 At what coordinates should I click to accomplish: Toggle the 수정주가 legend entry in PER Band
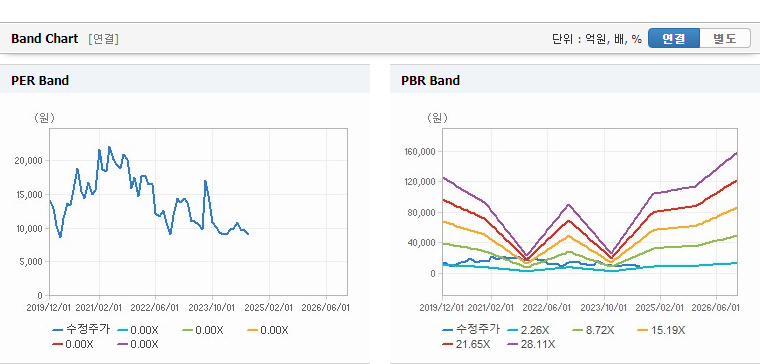pos(81,330)
